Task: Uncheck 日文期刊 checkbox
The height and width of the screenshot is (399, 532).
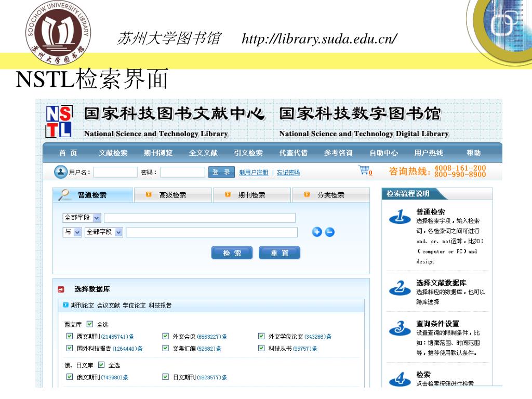Action: click(x=166, y=377)
